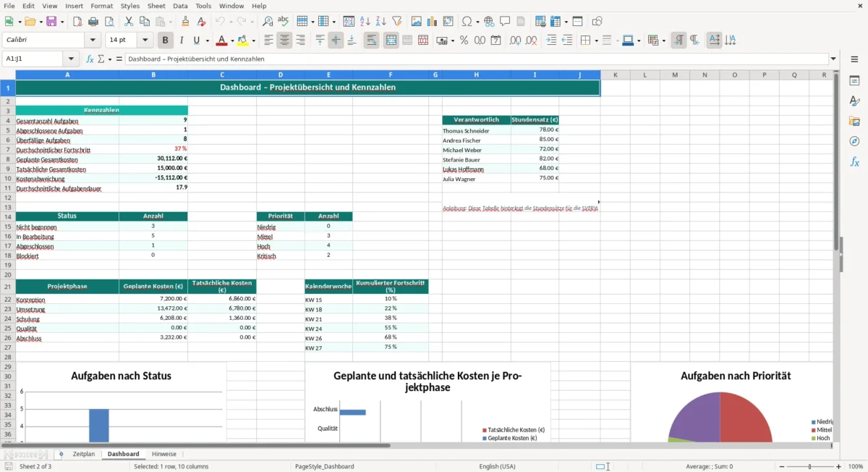Toggle the AutoFilter funnel
868x472 pixels.
click(x=396, y=22)
